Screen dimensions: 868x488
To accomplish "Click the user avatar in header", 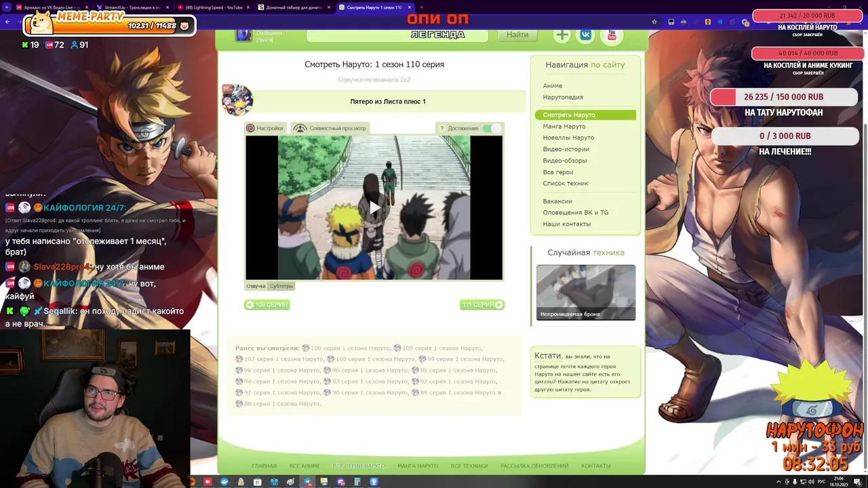I will point(243,35).
